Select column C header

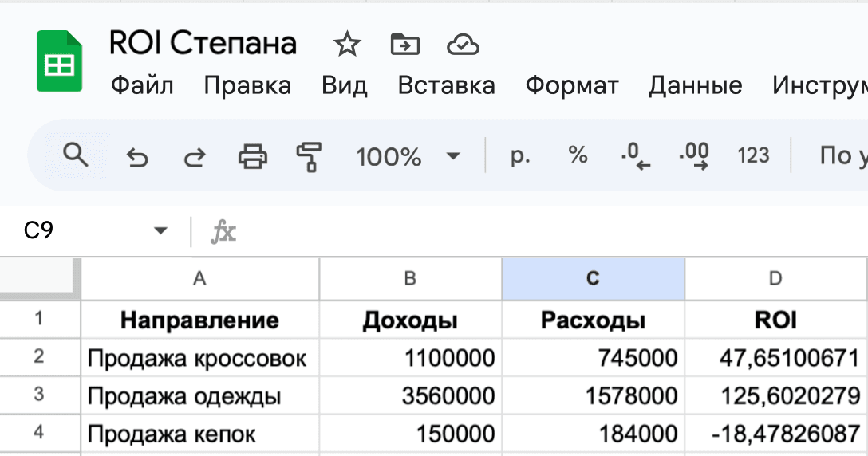[593, 279]
